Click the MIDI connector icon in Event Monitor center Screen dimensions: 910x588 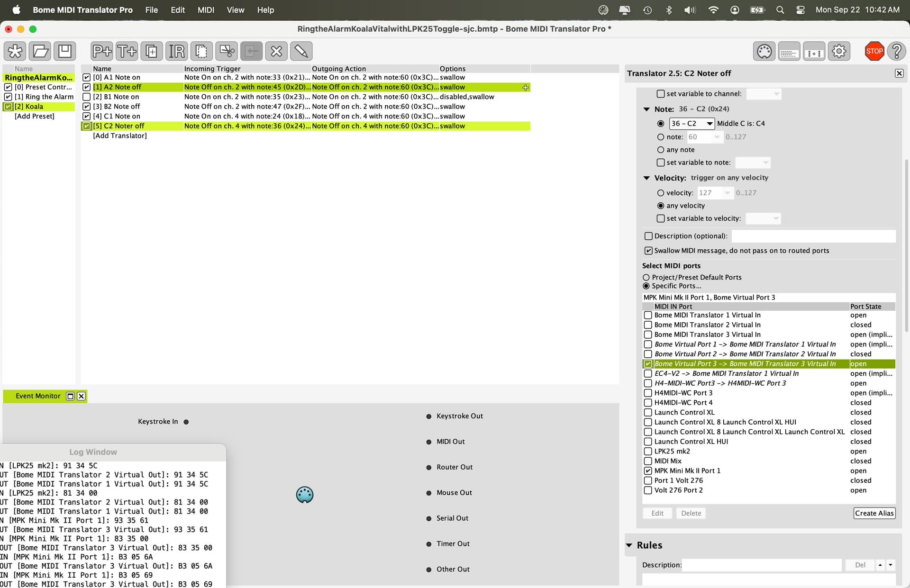click(305, 495)
